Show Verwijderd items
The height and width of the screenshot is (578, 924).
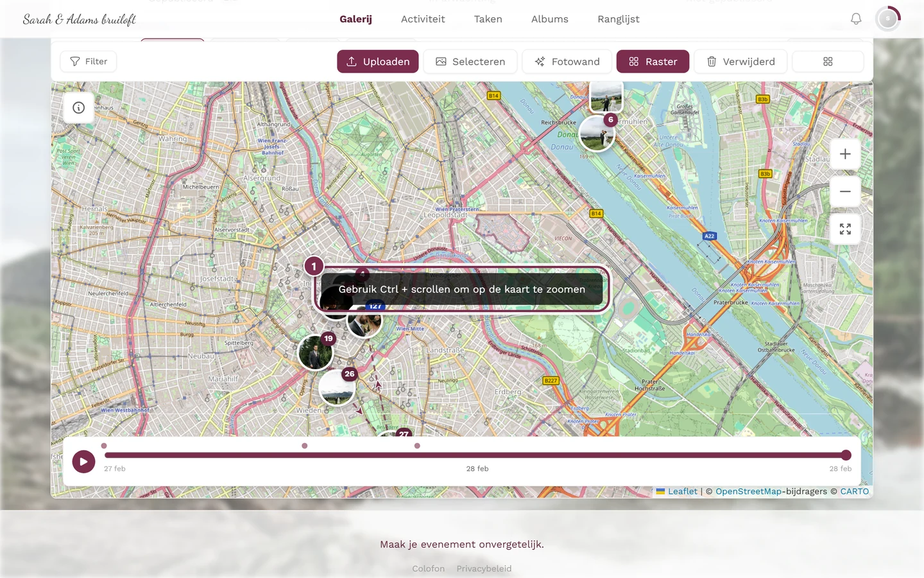(x=740, y=62)
